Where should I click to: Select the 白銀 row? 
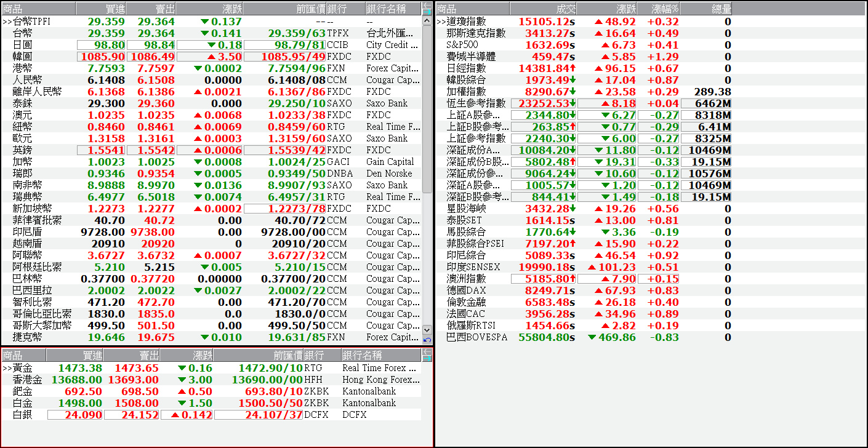(x=211, y=415)
